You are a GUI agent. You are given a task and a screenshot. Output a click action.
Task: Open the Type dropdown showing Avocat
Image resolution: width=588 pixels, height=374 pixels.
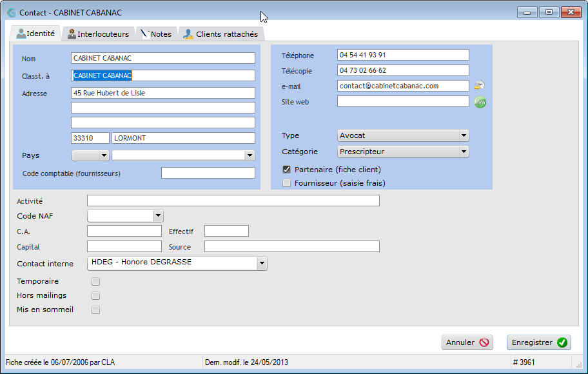tap(403, 135)
